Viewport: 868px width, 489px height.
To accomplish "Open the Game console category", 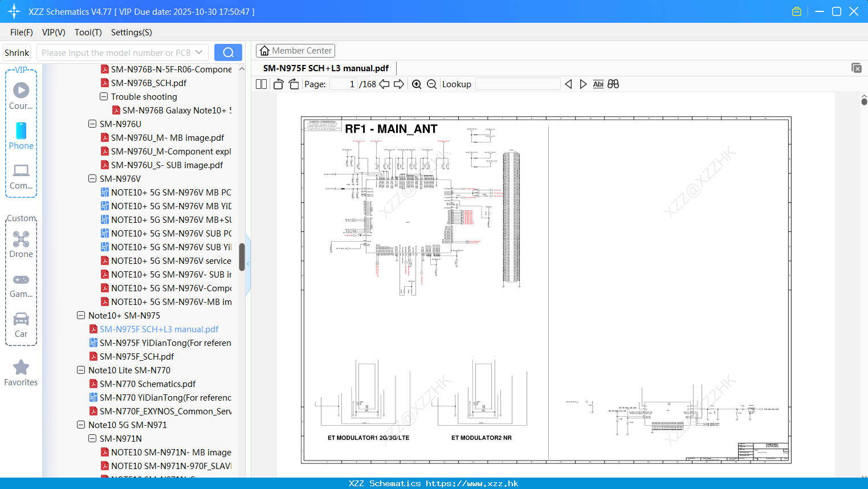I will (x=21, y=286).
